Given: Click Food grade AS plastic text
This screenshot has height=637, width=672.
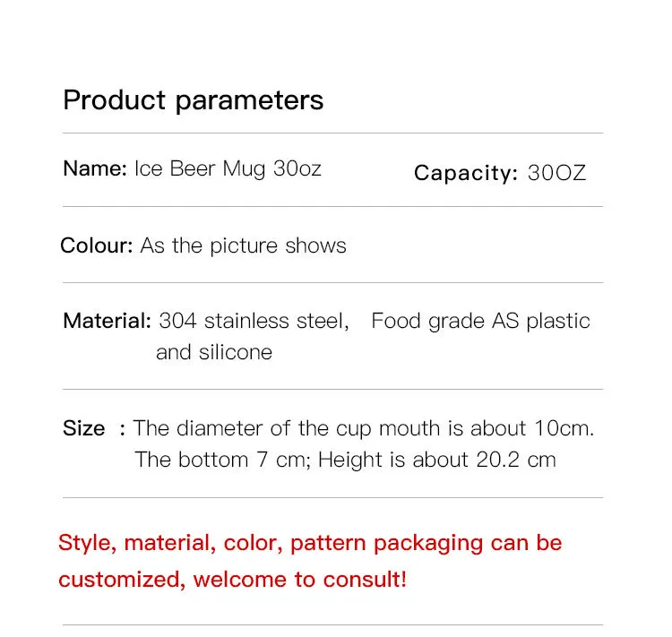Looking at the screenshot, I should tap(480, 321).
